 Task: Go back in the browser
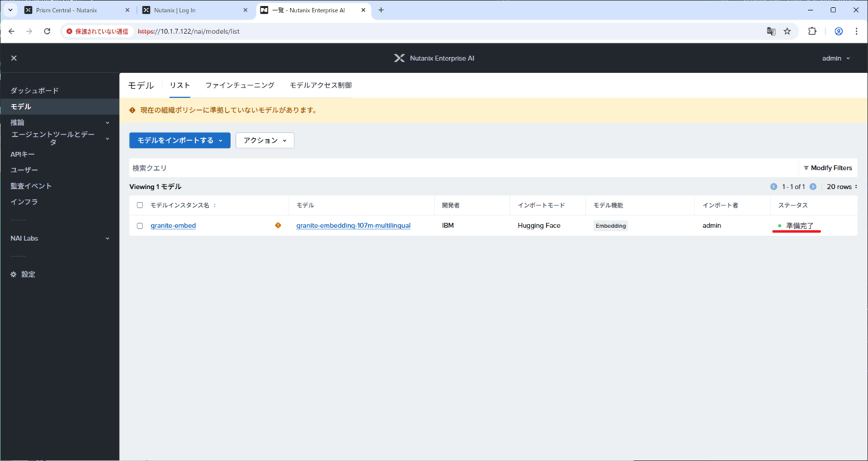point(11,31)
